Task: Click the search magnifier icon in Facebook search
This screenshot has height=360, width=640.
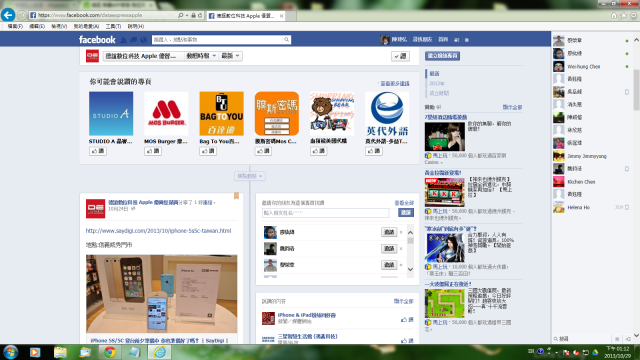Action: click(x=287, y=40)
